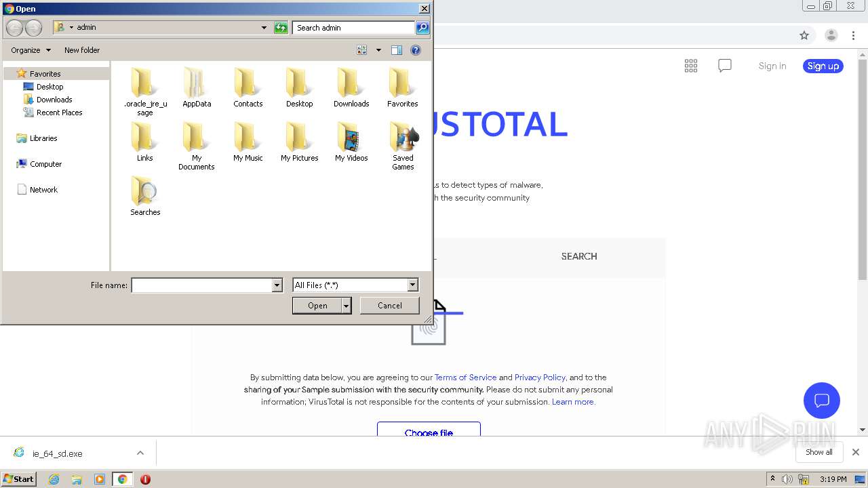Open the .oracle_jre_usage folder

[x=145, y=91]
